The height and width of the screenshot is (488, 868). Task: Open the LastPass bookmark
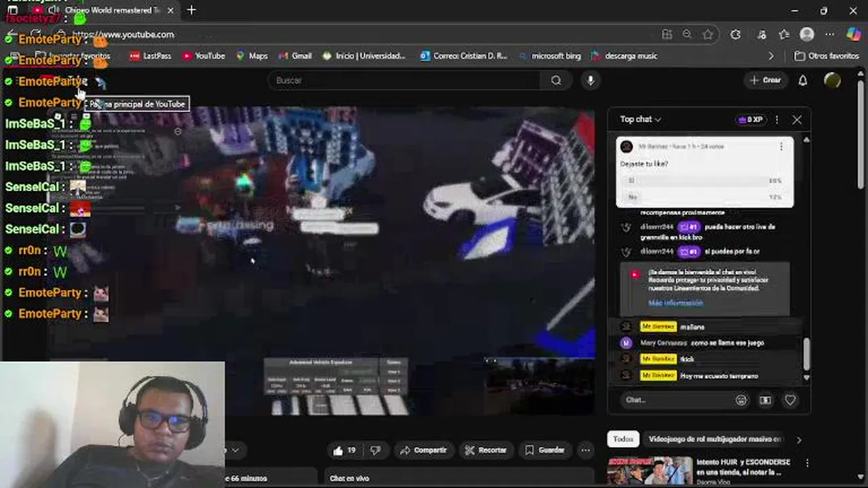point(150,56)
